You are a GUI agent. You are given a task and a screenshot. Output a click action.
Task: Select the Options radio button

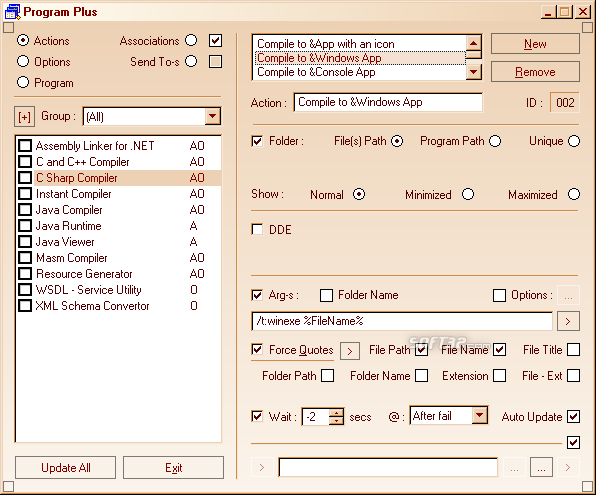(23, 61)
